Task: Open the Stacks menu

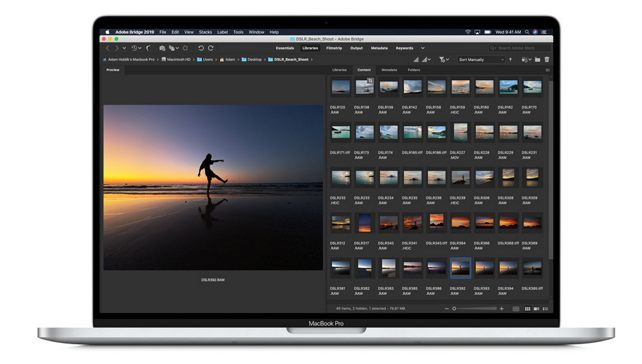Action: pyautogui.click(x=205, y=32)
